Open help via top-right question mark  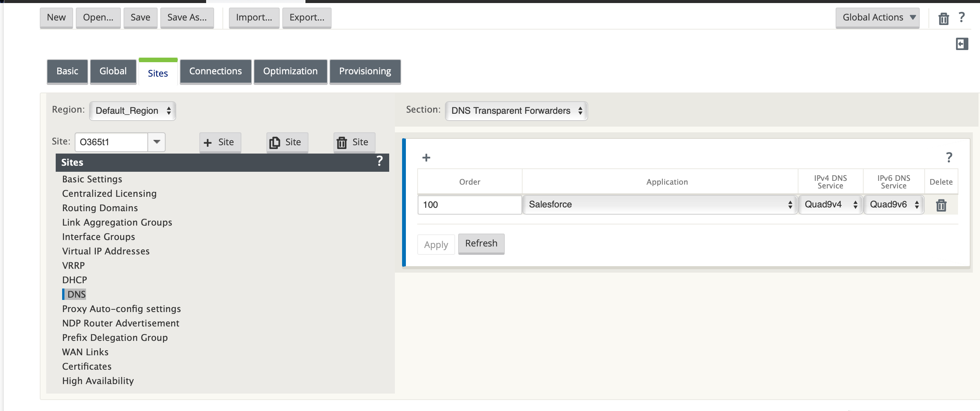(961, 17)
